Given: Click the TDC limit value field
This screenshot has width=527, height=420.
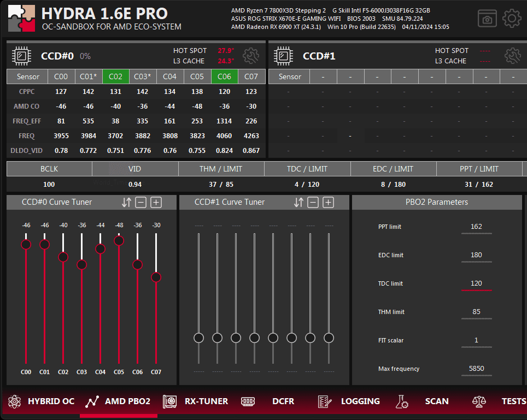Looking at the screenshot, I should [477, 284].
